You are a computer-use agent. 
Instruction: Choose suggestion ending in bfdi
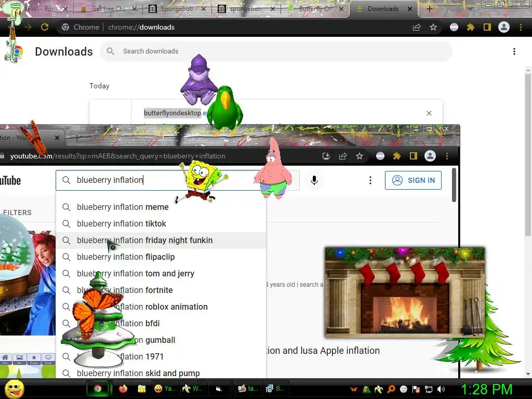[x=161, y=323]
